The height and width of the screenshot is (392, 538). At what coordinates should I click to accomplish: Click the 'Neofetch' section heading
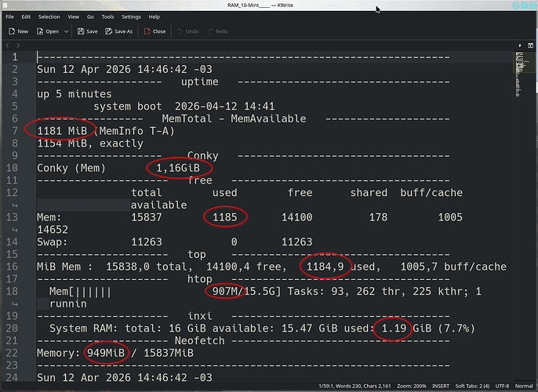pyautogui.click(x=200, y=341)
